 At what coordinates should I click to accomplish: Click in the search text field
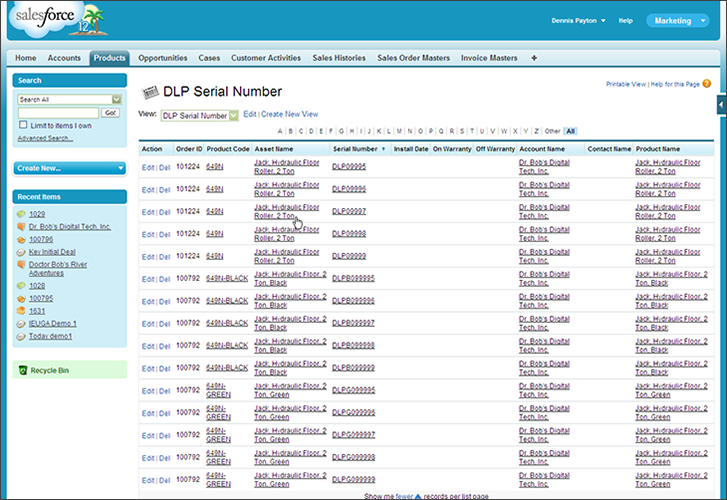58,113
